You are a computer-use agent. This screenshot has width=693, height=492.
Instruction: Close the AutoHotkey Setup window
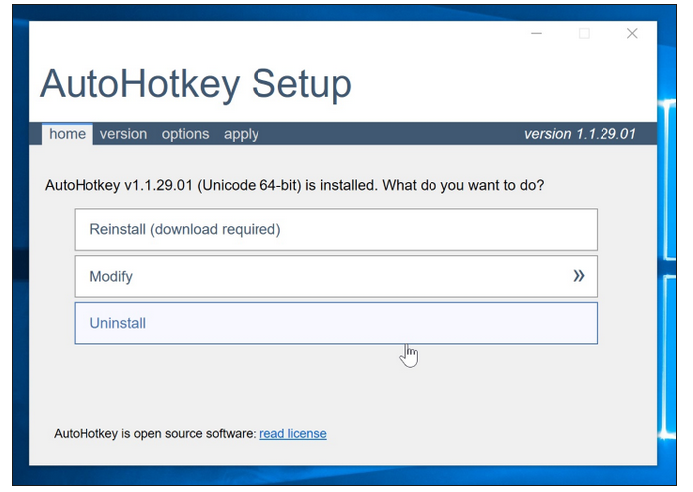(632, 34)
